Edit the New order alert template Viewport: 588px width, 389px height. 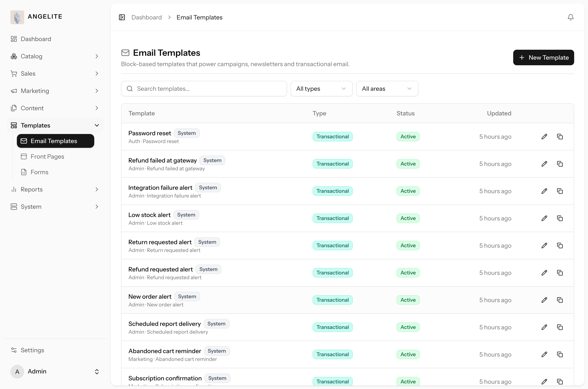click(x=544, y=300)
